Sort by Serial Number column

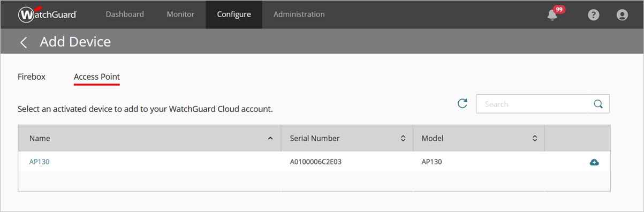(347, 138)
